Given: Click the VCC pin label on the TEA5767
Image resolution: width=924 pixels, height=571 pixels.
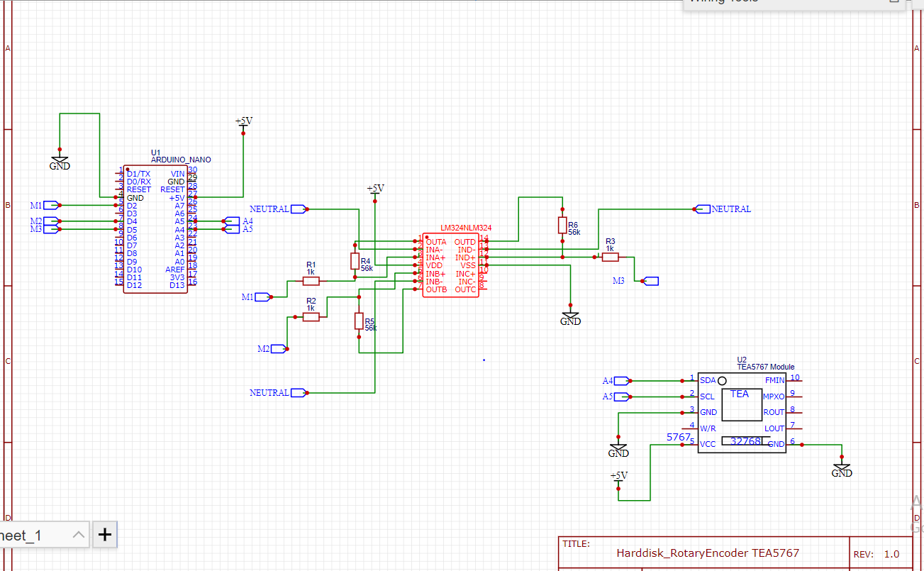Looking at the screenshot, I should coord(708,444).
